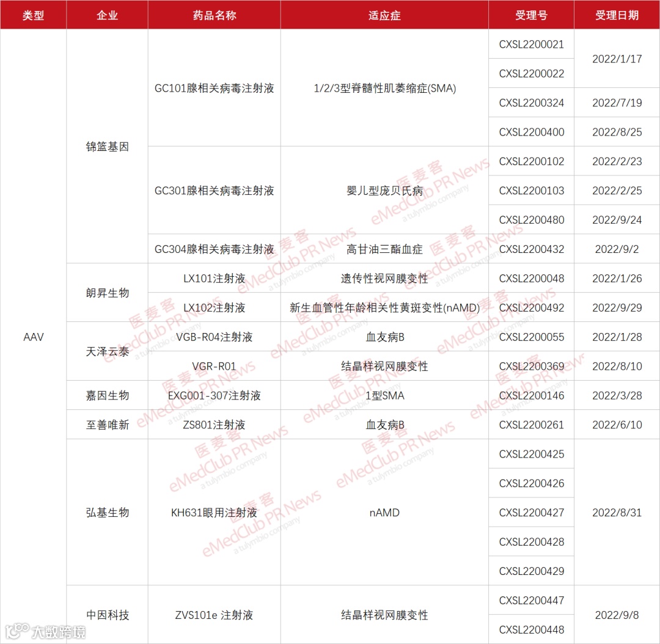The width and height of the screenshot is (660, 644).
Task: Click acceptance number CXSL2200022
Action: pos(531,73)
